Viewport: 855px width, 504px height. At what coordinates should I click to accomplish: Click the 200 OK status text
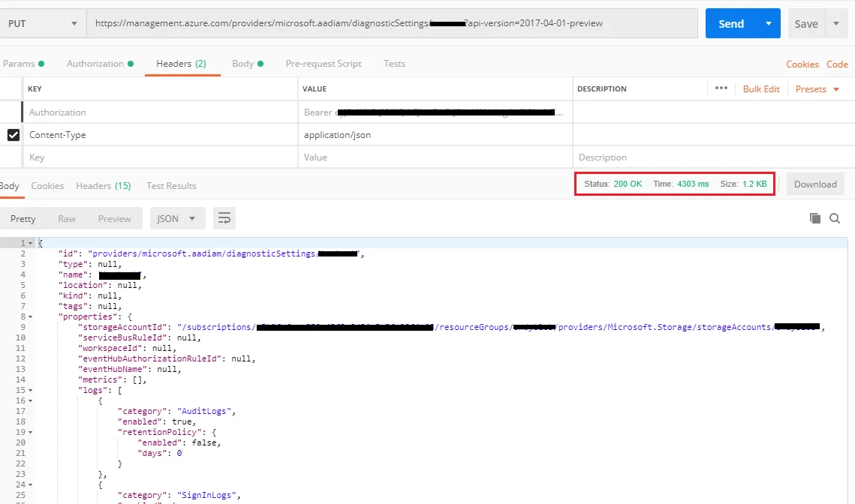(x=628, y=184)
